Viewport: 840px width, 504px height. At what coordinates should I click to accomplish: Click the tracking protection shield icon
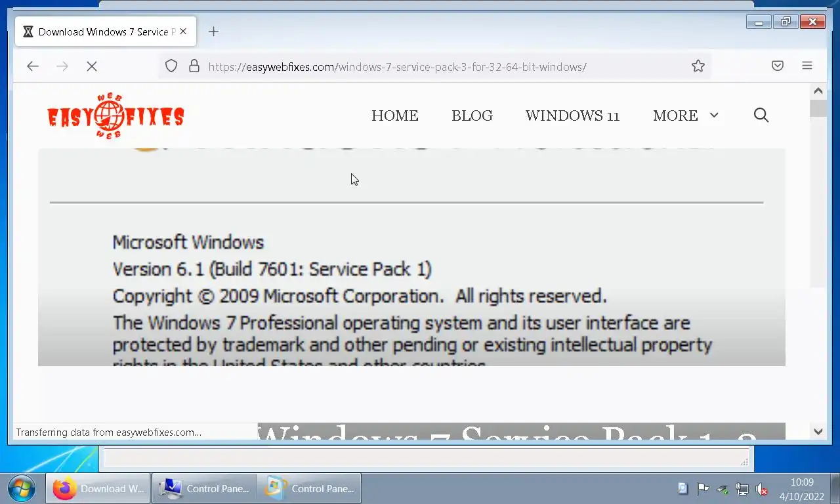[x=171, y=66]
